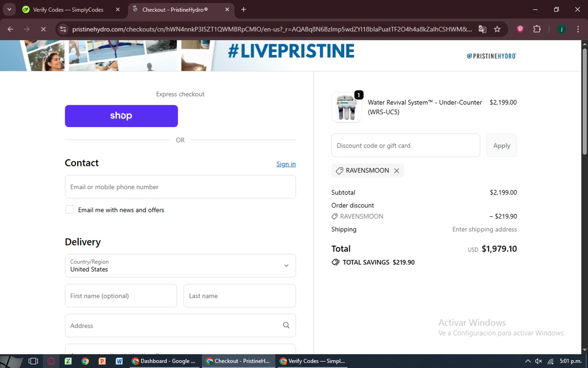Pay with Shop express checkout
This screenshot has width=588, height=368.
click(x=121, y=116)
